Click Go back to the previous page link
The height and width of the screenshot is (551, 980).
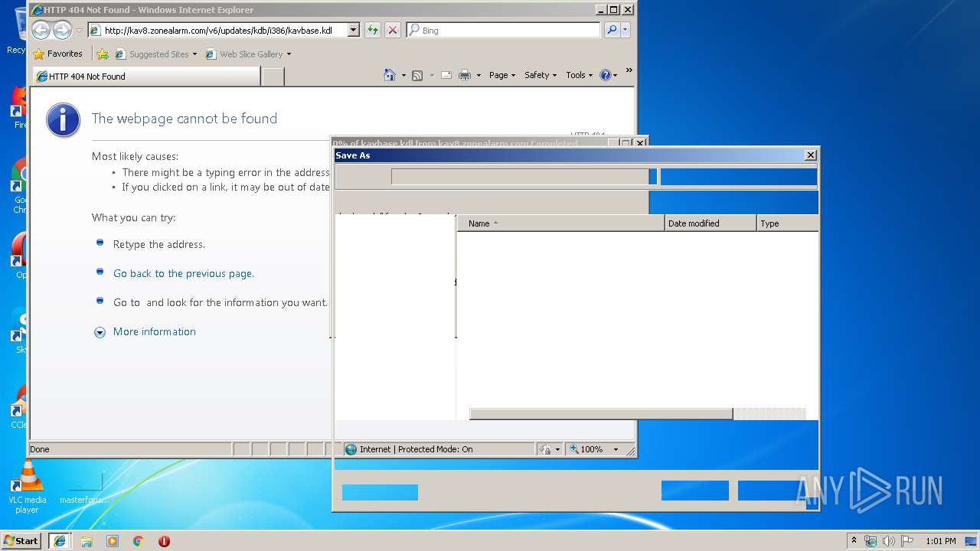tap(184, 273)
